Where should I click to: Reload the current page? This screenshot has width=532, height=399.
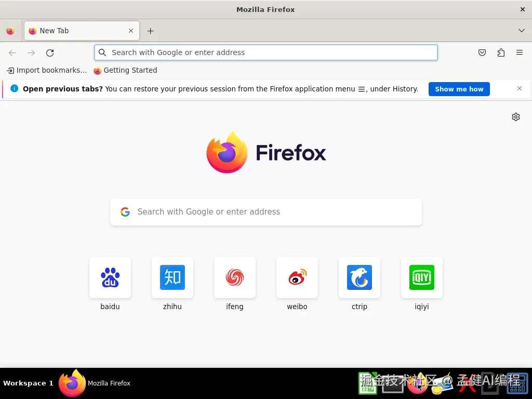(x=50, y=52)
